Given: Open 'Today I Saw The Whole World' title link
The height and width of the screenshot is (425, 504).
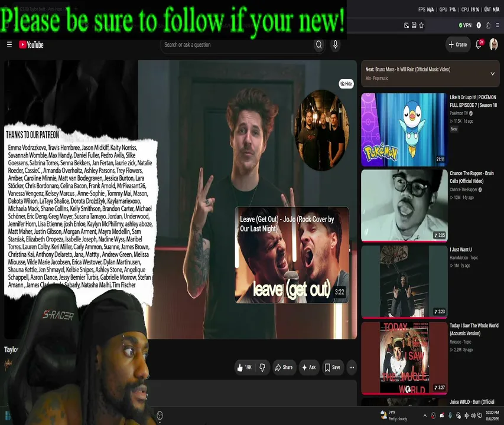Looking at the screenshot, I should point(474,329).
